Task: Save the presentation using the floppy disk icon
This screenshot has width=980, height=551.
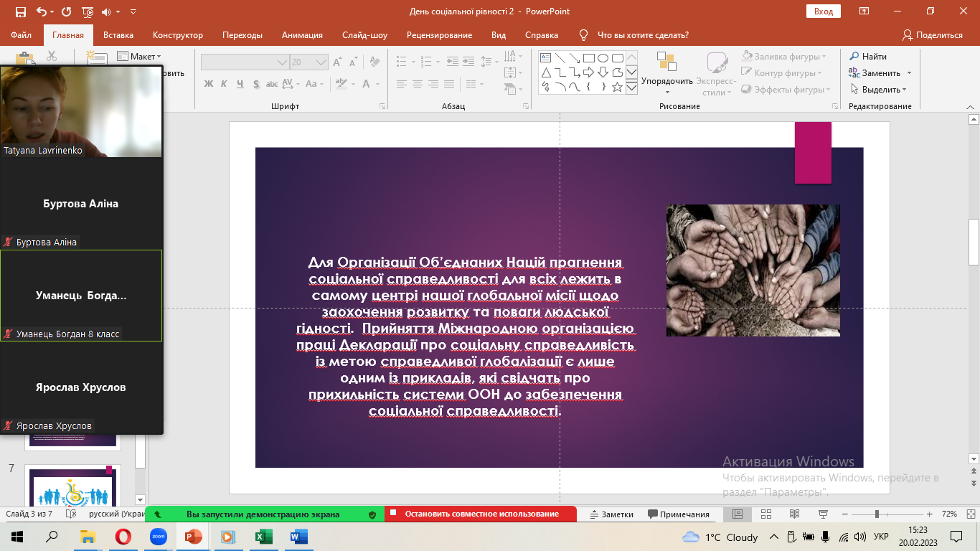Action: (20, 12)
